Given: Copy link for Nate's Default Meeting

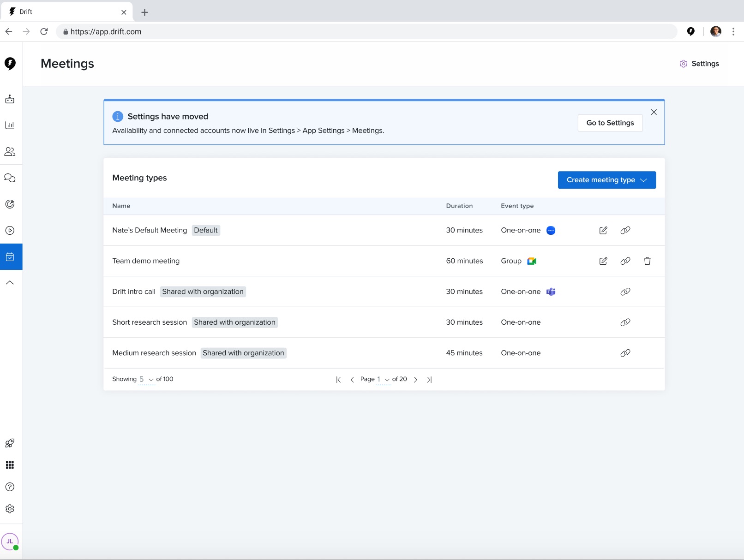Looking at the screenshot, I should [x=625, y=230].
